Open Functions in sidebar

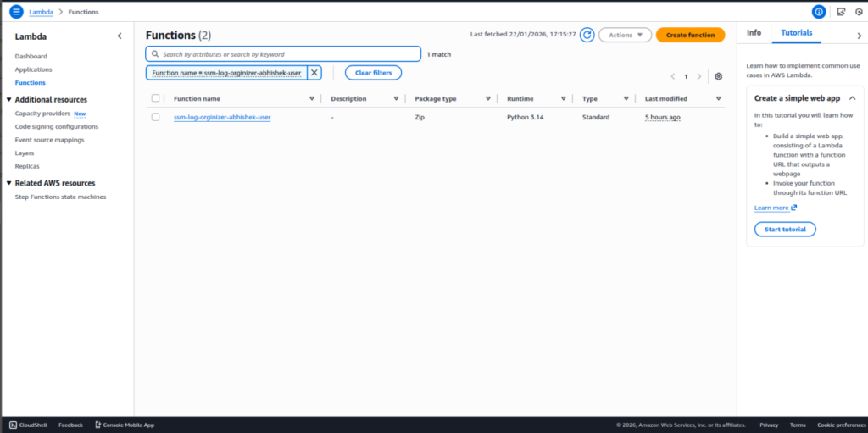coord(30,82)
